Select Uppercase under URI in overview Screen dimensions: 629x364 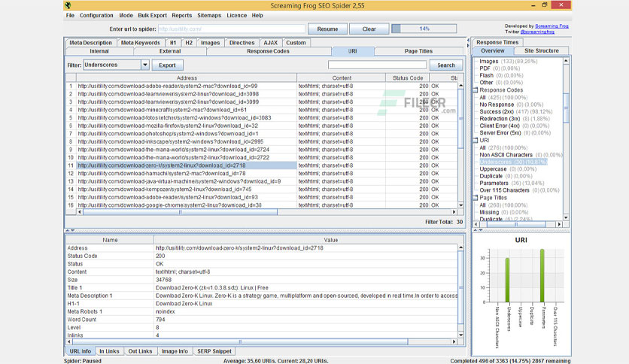click(508, 169)
